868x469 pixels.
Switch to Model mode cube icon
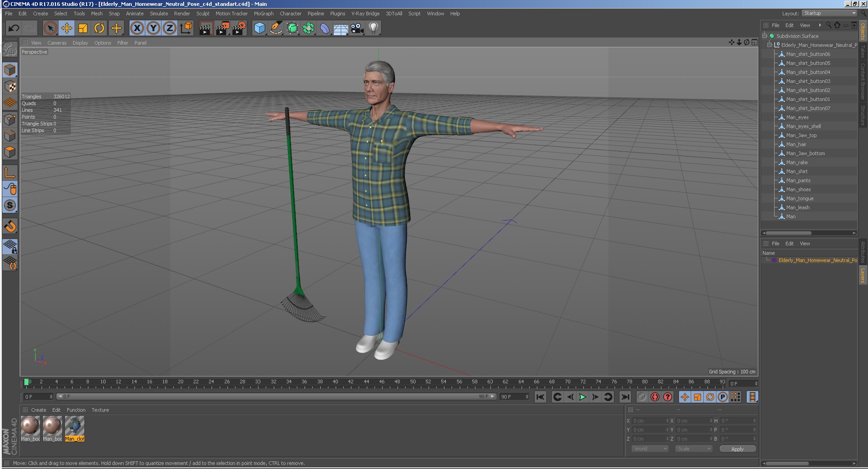click(10, 70)
